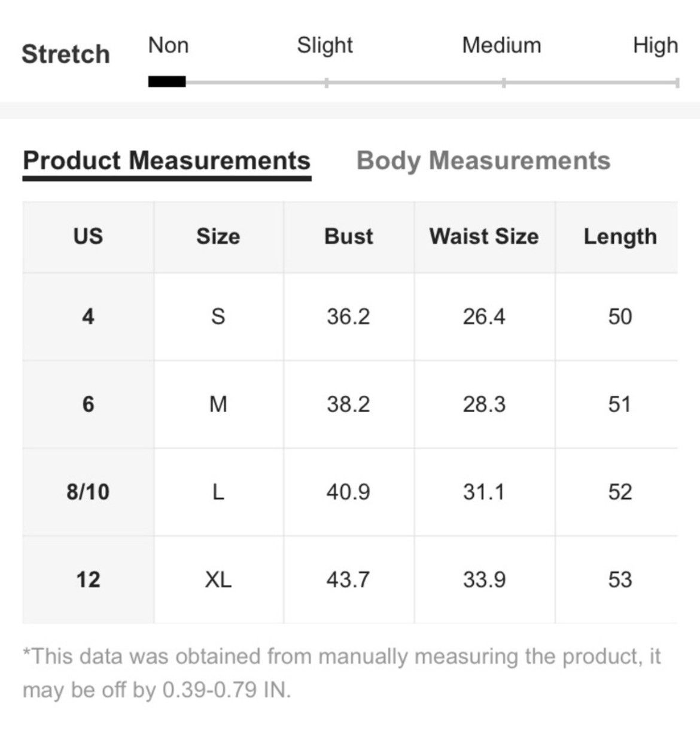
Task: Select the size M cell
Action: [218, 404]
